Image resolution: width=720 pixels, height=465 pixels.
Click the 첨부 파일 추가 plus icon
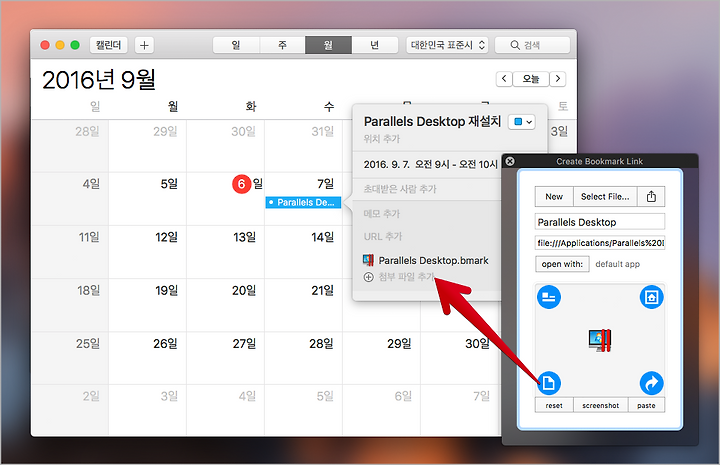368,277
